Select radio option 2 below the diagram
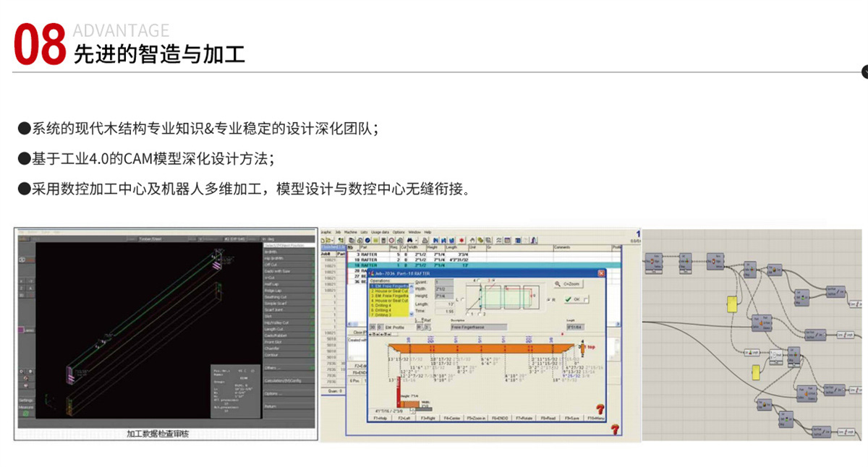The image size is (868, 467). tap(480, 314)
